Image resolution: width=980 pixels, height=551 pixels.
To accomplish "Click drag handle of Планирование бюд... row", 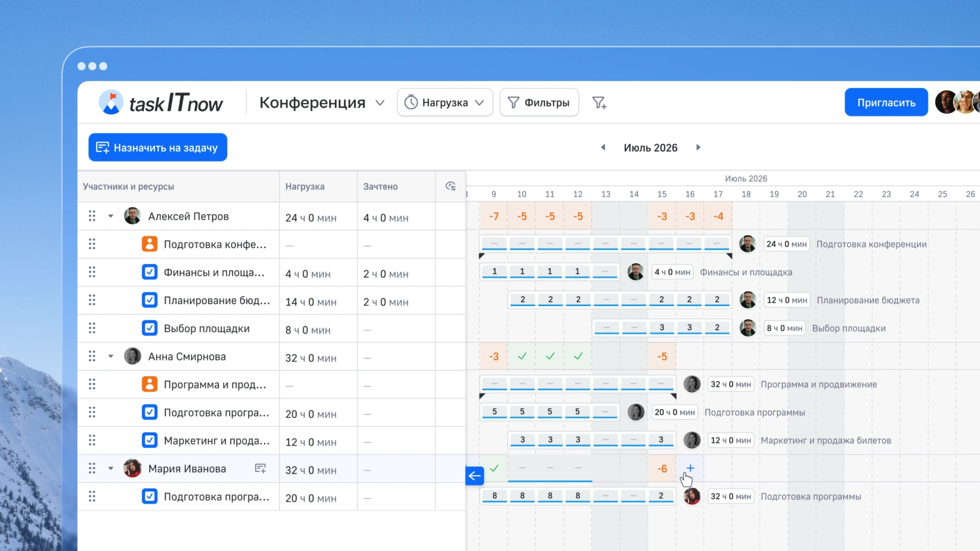I will click(92, 300).
